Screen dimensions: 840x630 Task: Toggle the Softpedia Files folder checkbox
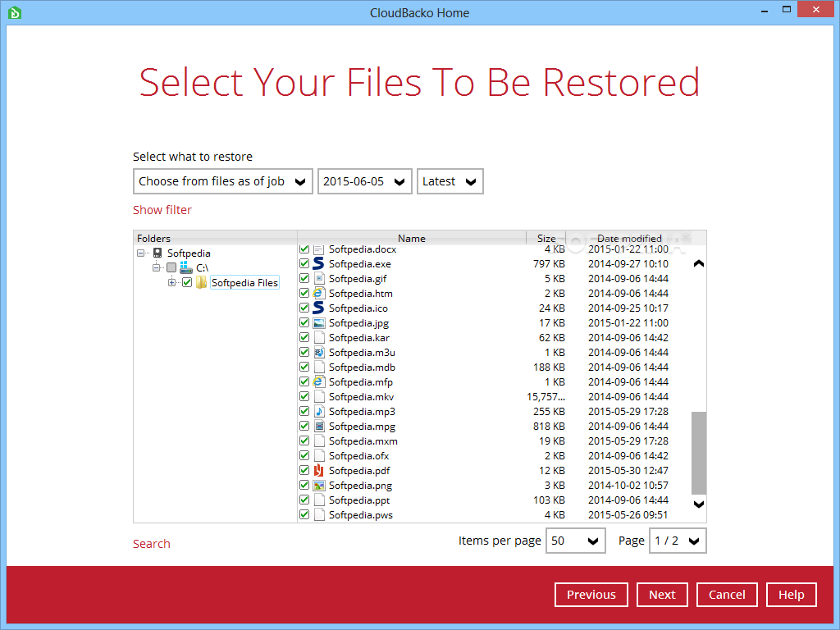(187, 282)
